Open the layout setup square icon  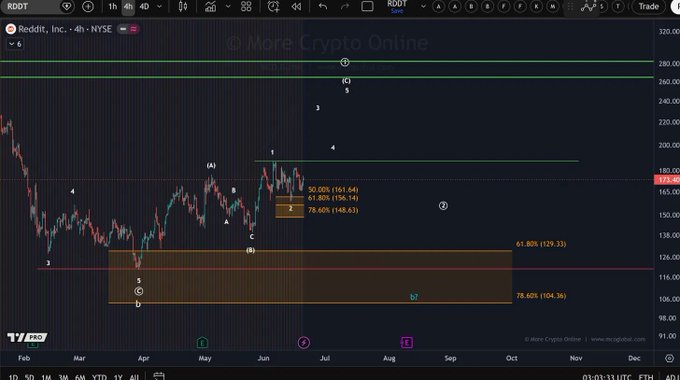tap(367, 7)
